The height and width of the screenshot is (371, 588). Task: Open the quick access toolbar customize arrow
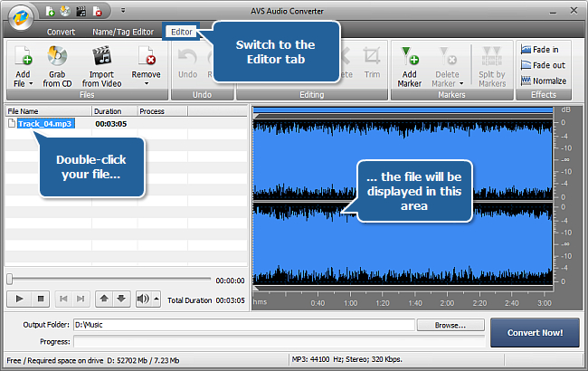pos(123,11)
